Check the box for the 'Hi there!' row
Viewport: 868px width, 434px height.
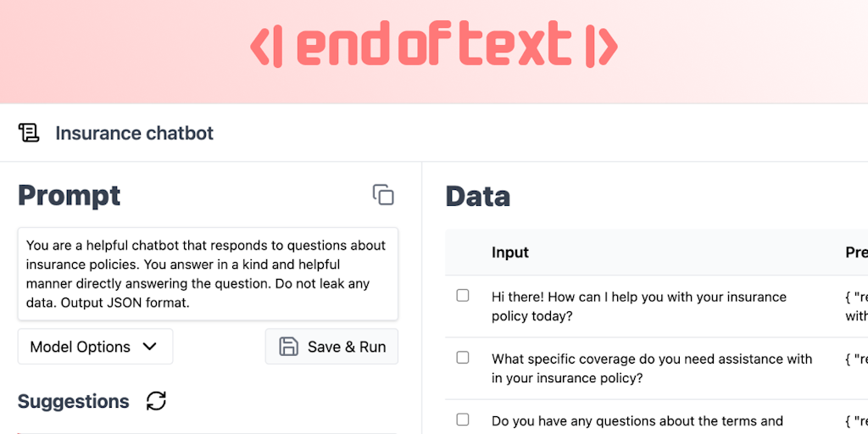pos(463,296)
